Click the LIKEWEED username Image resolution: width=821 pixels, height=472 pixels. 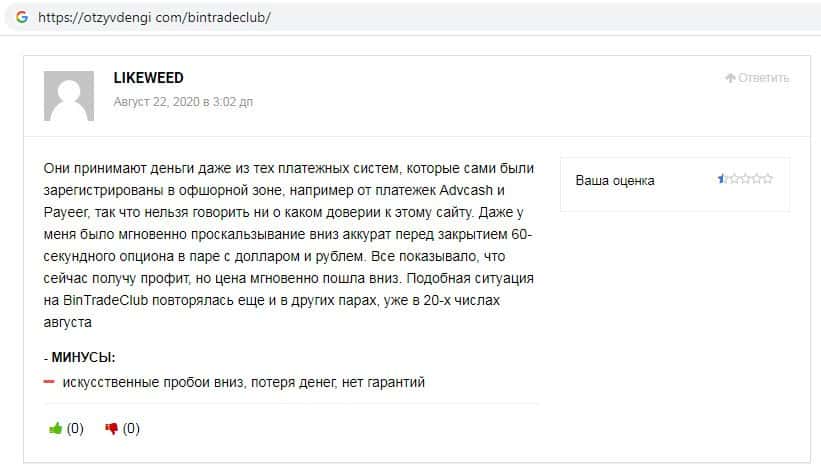tap(148, 78)
